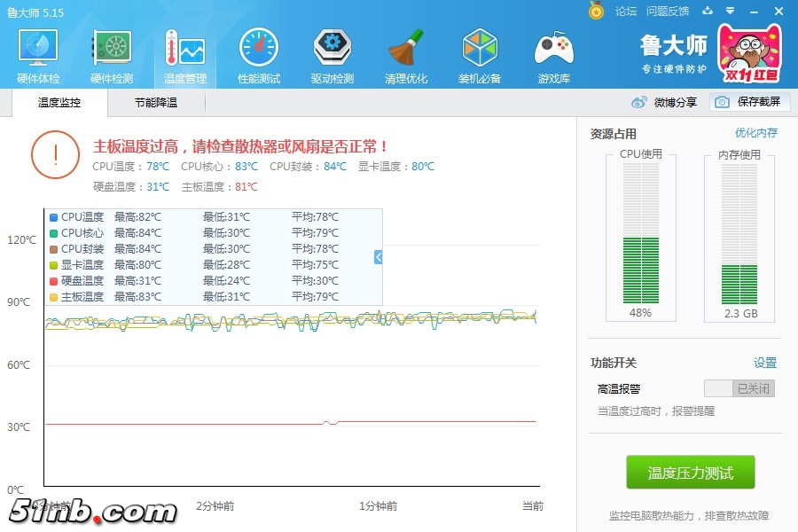Select the 温度监控 tab
The width and height of the screenshot is (798, 532).
point(59,103)
